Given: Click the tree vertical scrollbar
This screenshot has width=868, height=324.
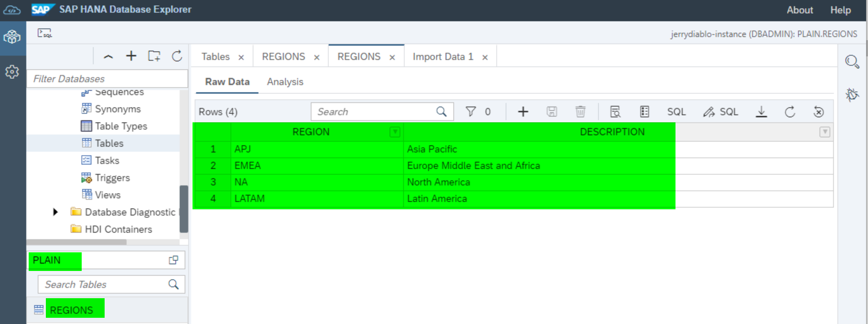Looking at the screenshot, I should 183,209.
